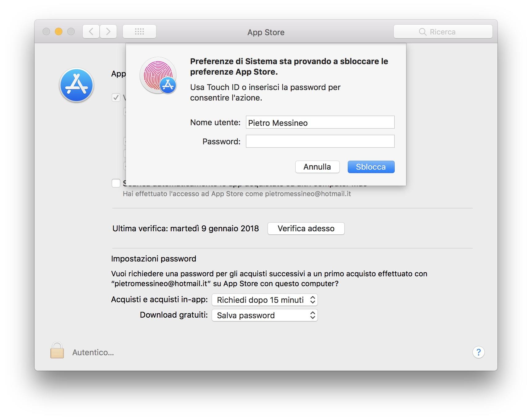
Task: Open the Acquisti e acquisti in-app dropdown
Action: pyautogui.click(x=264, y=300)
